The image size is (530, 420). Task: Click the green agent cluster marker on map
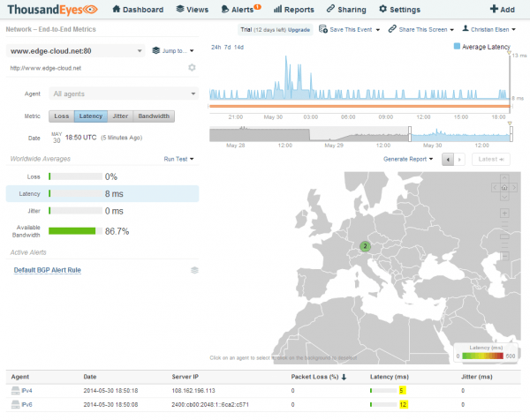click(x=365, y=246)
